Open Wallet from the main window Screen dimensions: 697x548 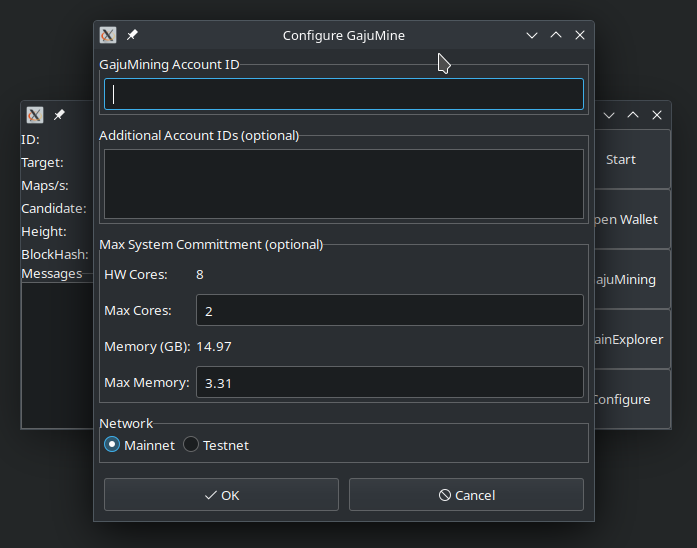click(632, 219)
